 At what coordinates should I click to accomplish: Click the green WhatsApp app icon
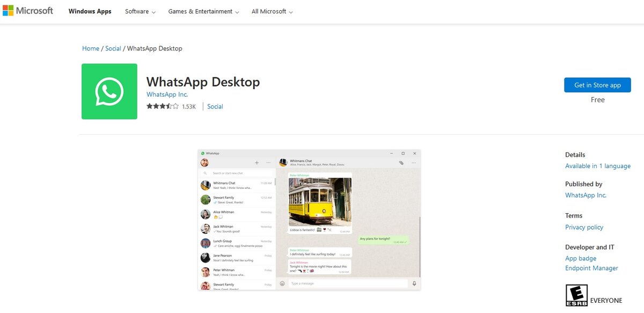click(109, 91)
